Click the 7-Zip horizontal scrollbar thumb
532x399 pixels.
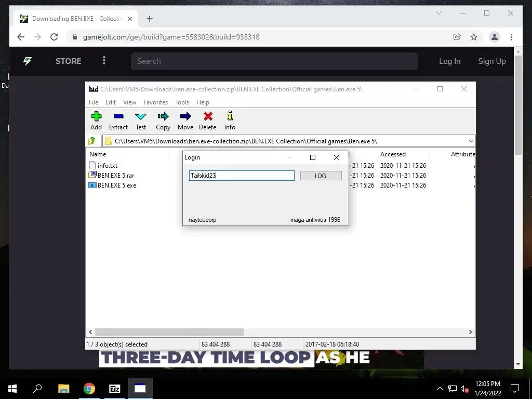click(169, 332)
